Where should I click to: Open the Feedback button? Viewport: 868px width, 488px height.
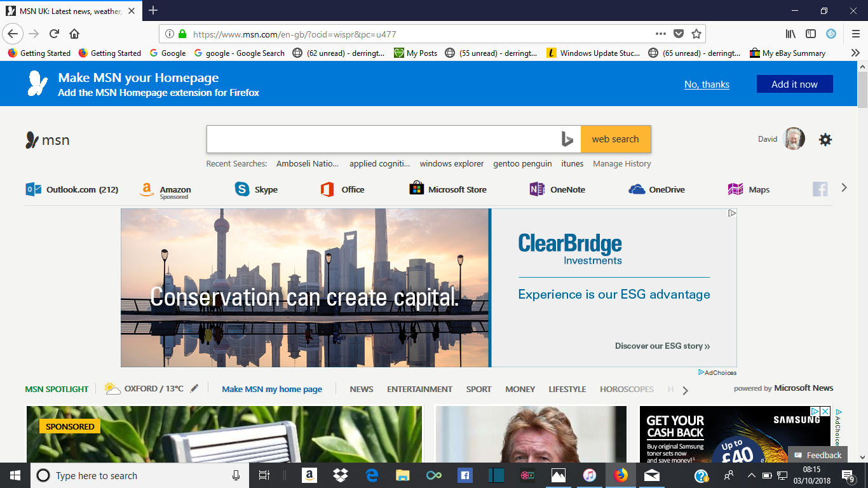818,455
